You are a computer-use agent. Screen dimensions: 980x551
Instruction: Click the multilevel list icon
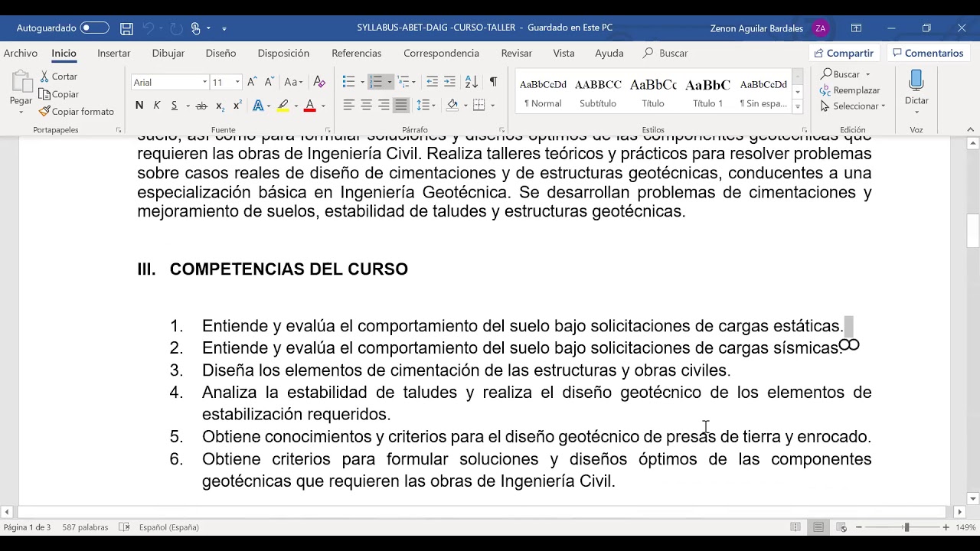(403, 82)
